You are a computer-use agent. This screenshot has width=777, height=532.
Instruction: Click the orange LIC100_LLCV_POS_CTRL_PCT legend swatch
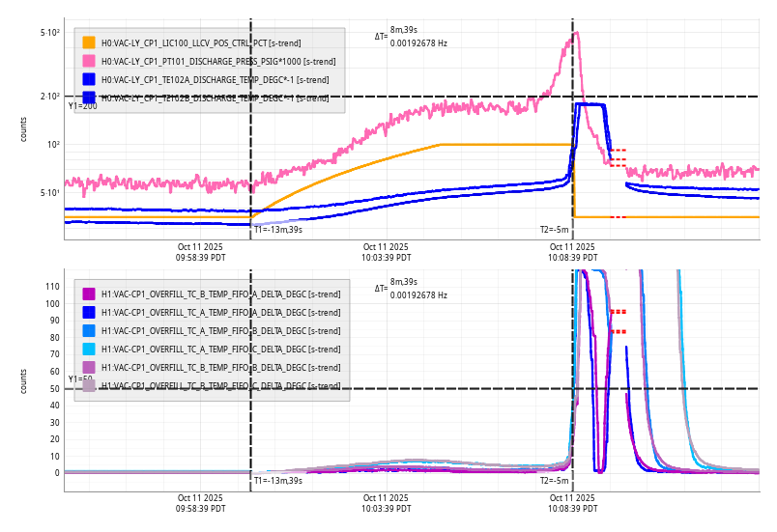89,42
